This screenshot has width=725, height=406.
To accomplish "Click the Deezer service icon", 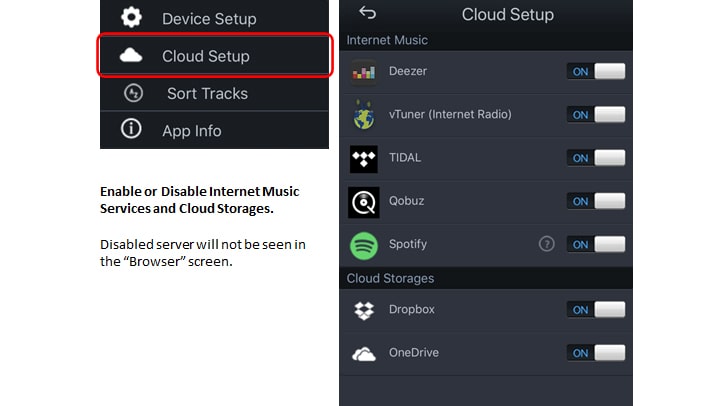I will pyautogui.click(x=363, y=73).
